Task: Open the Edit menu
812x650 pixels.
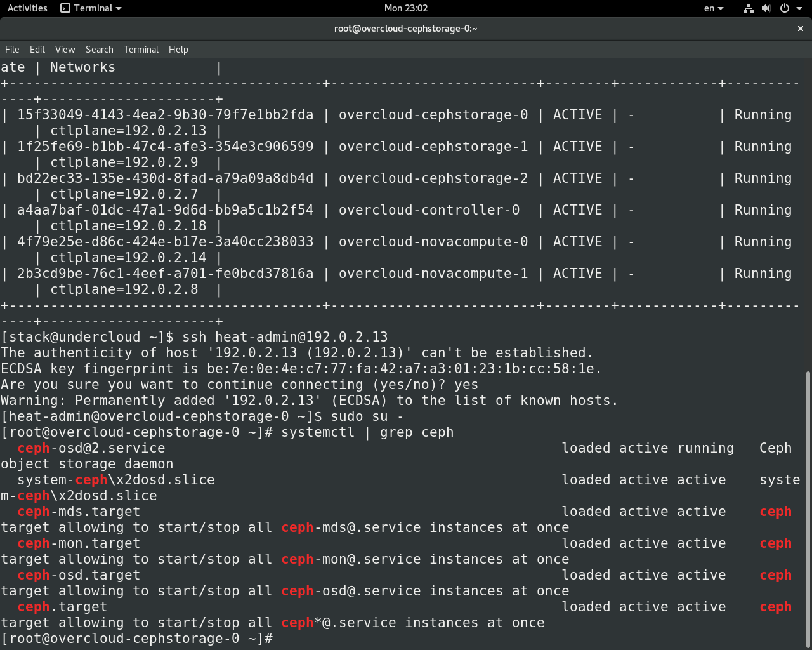Action: [x=37, y=49]
